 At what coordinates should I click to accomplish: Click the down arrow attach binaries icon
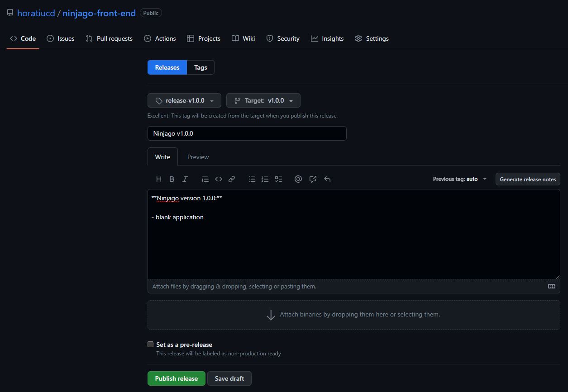pos(271,315)
